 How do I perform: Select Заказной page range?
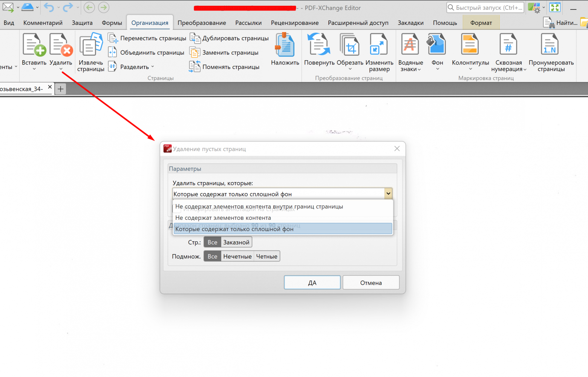pyautogui.click(x=236, y=242)
